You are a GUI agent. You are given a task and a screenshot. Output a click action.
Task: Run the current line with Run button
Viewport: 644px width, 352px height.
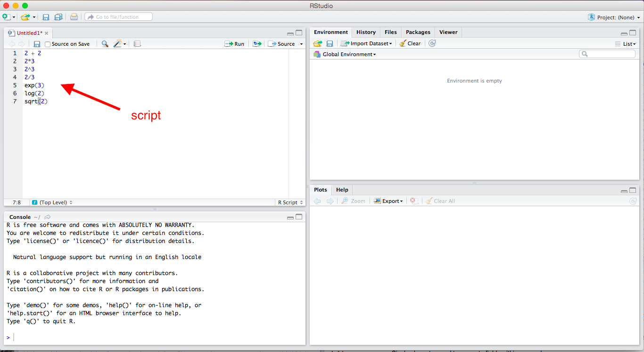234,44
